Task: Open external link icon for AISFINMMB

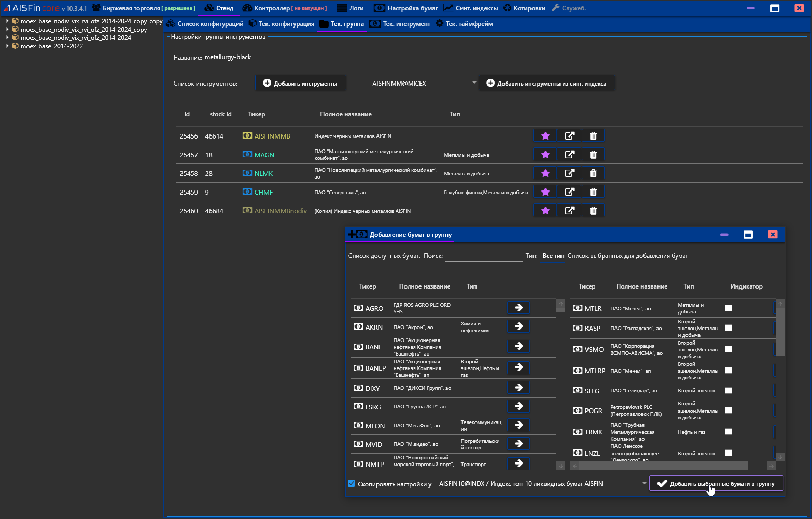Action: click(x=569, y=136)
